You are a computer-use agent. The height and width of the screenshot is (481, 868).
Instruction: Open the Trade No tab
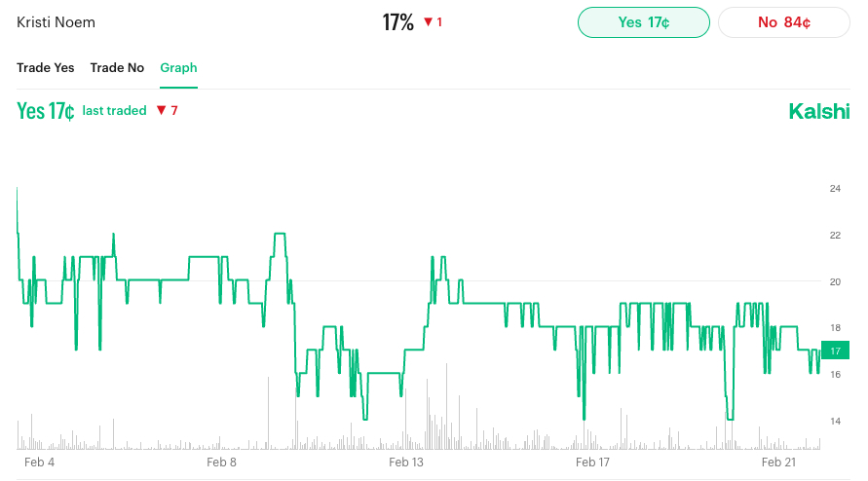click(117, 67)
